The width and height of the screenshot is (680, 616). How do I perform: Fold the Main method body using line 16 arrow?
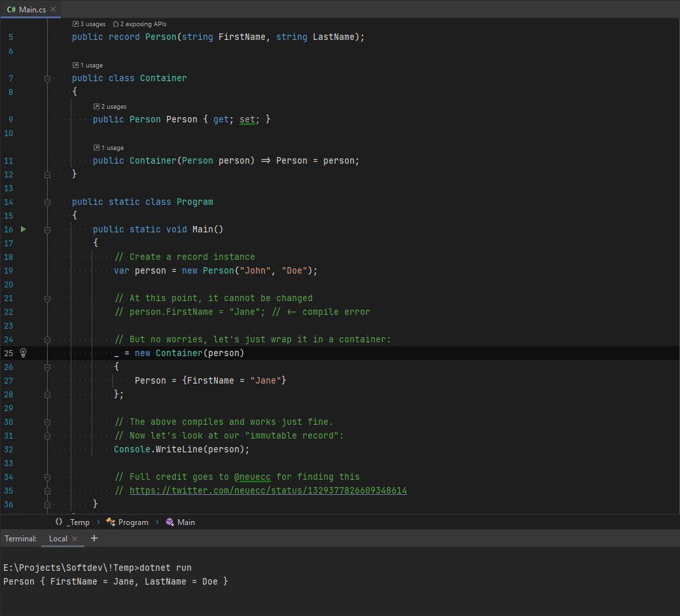pyautogui.click(x=47, y=229)
